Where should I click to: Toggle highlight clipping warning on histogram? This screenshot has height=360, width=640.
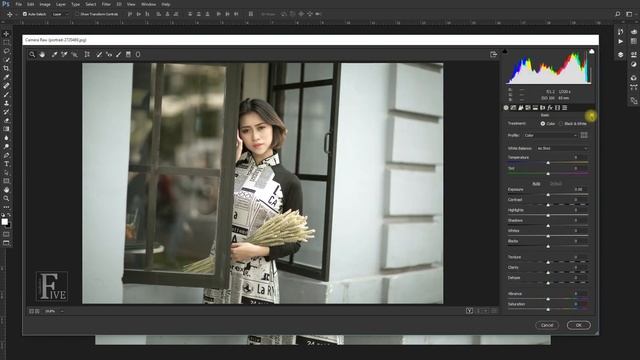click(591, 51)
